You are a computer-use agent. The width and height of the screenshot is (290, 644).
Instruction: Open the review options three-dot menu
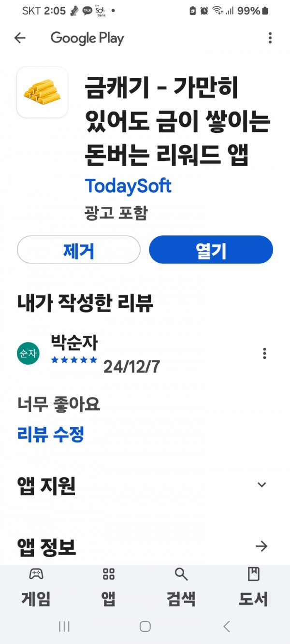click(x=264, y=353)
